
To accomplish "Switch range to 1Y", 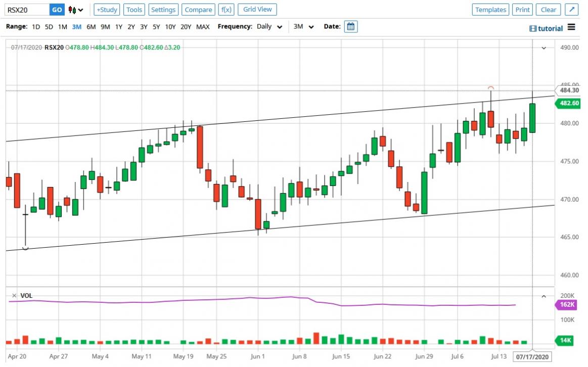I will (118, 26).
